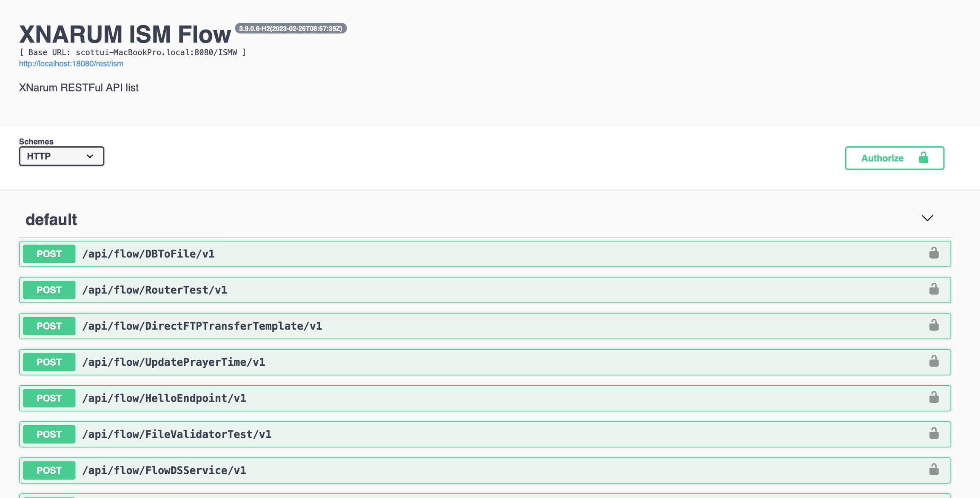Click the default section title
The width and height of the screenshot is (980, 498).
pyautogui.click(x=51, y=220)
